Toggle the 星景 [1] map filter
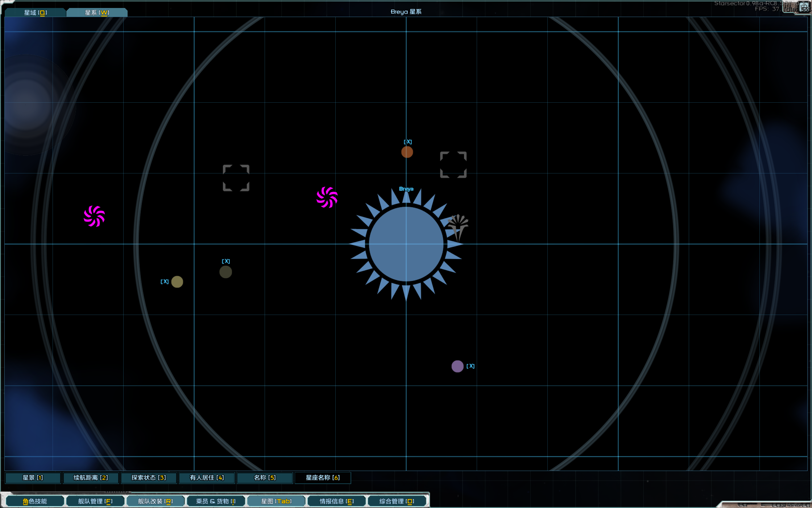 click(33, 478)
